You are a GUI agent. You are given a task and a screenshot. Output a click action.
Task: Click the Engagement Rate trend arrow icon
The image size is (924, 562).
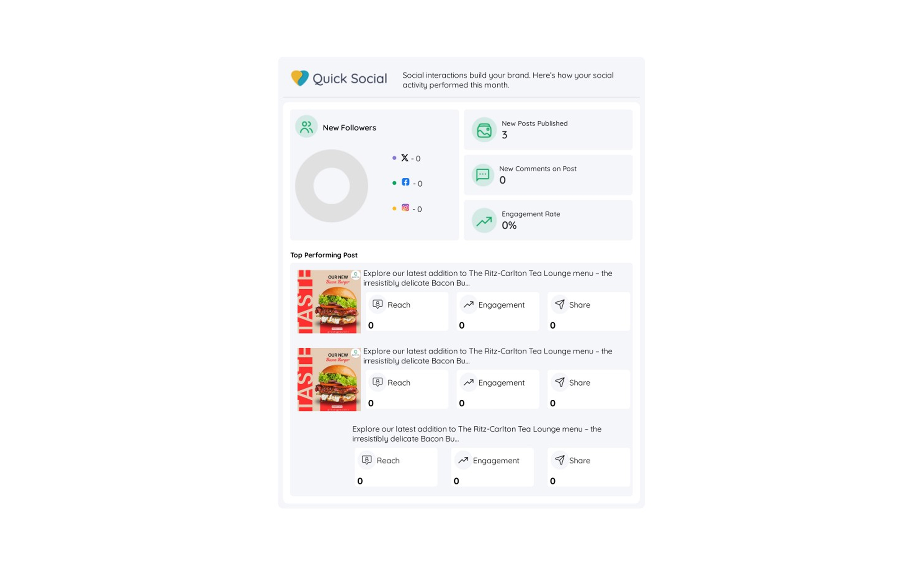[x=484, y=221]
